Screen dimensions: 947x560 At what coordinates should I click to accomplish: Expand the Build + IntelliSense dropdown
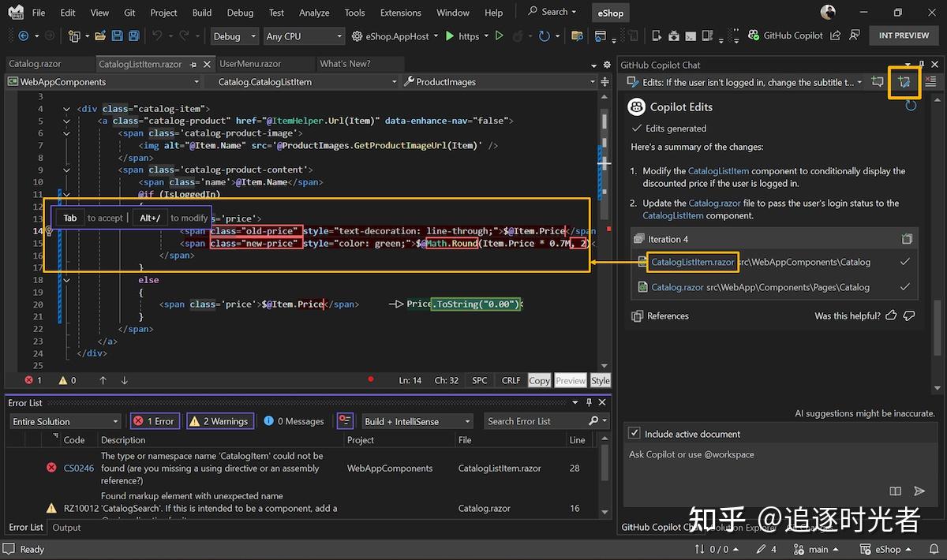tap(417, 420)
